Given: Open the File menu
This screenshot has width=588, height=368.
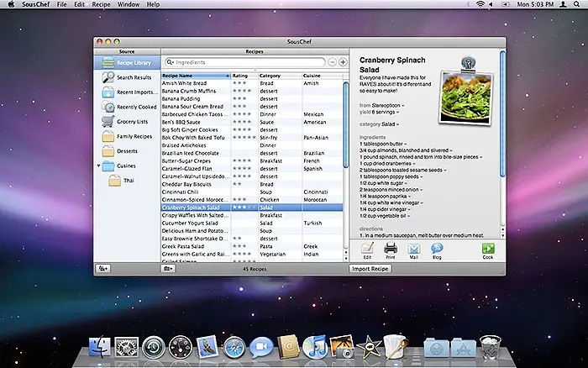Looking at the screenshot, I should pyautogui.click(x=61, y=4).
